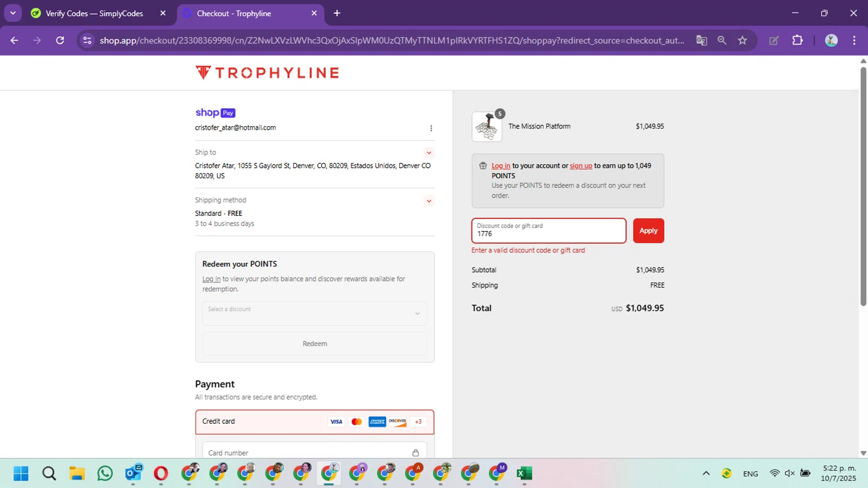This screenshot has height=488, width=868.
Task: Open tab search dropdown arrow
Action: point(13,13)
